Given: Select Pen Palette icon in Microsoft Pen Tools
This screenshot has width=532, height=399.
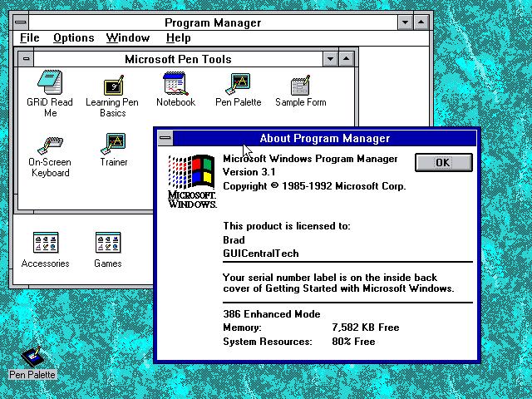Looking at the screenshot, I should (x=238, y=83).
